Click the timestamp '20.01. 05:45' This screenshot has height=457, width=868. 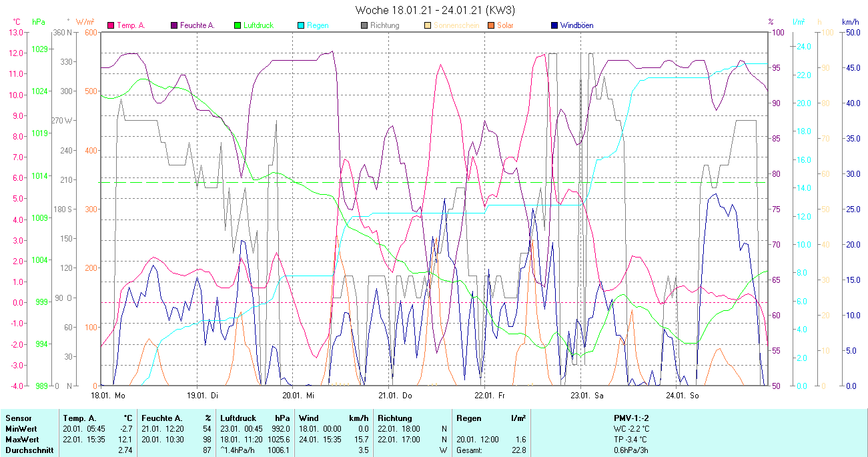point(85,429)
